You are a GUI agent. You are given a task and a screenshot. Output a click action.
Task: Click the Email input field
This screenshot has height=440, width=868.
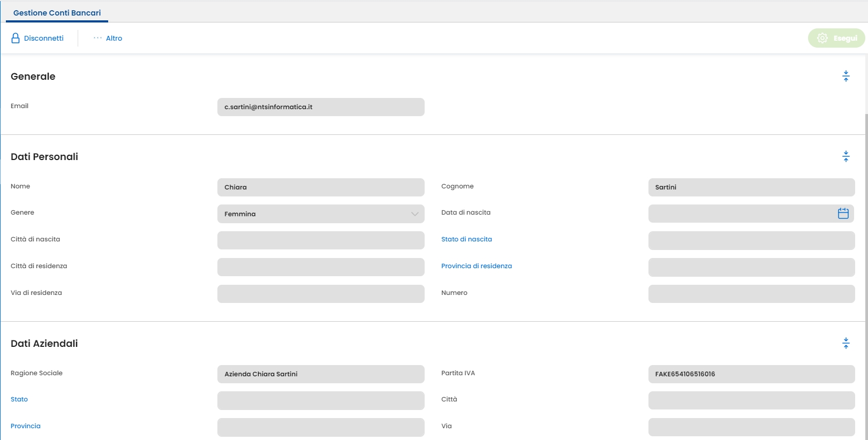[321, 107]
